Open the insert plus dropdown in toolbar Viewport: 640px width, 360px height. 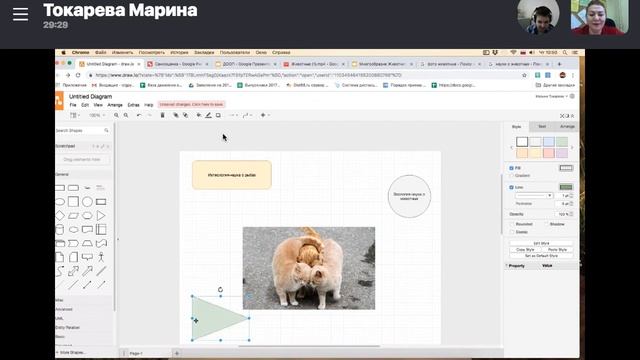pos(265,116)
